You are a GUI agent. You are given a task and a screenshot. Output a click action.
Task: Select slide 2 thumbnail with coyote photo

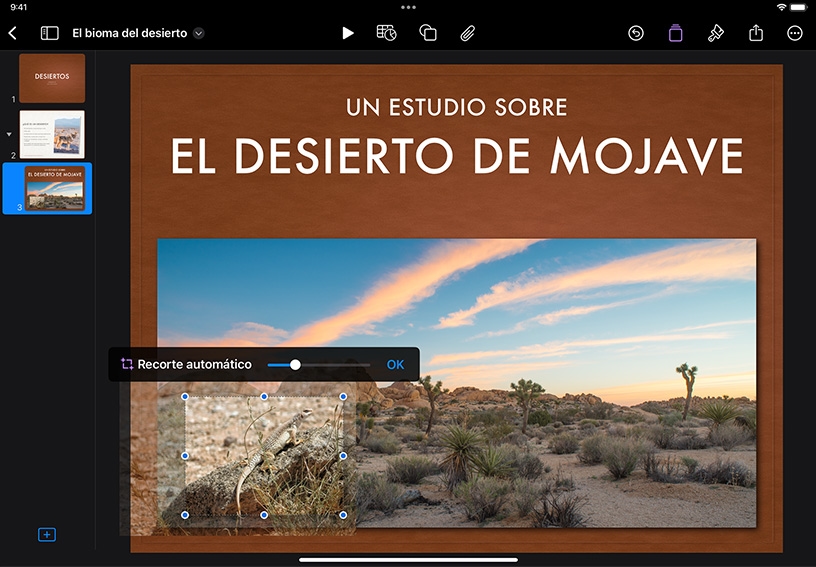coord(52,134)
